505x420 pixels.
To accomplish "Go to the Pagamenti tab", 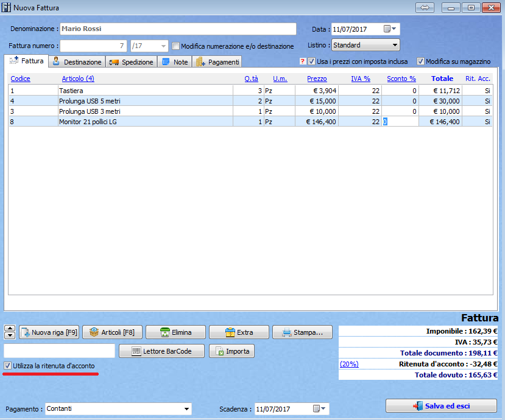I will coord(217,62).
